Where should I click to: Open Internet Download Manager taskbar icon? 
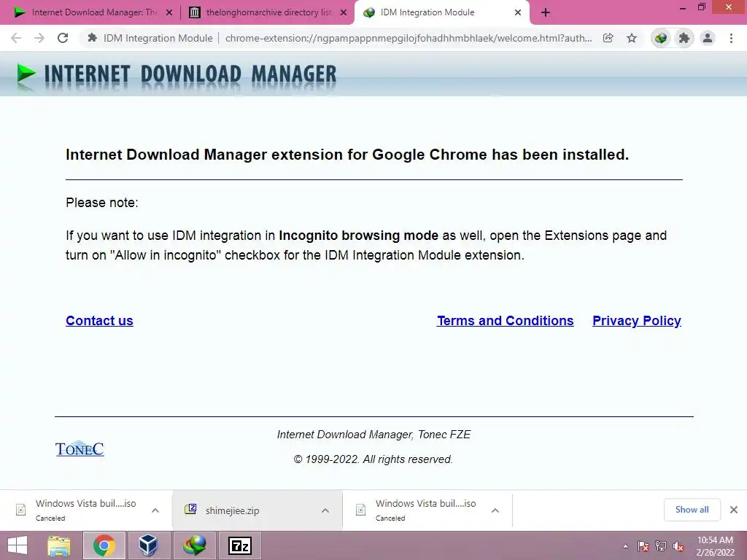coord(194,545)
